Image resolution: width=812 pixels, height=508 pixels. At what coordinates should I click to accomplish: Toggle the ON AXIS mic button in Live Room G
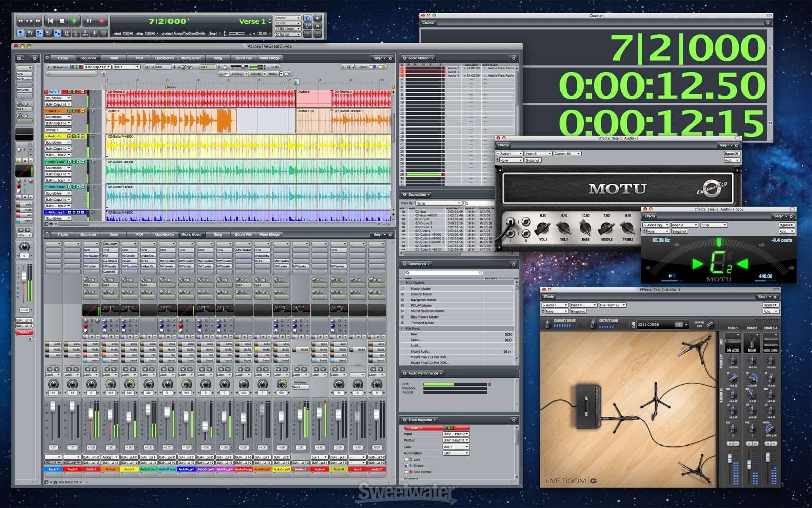coord(733,342)
